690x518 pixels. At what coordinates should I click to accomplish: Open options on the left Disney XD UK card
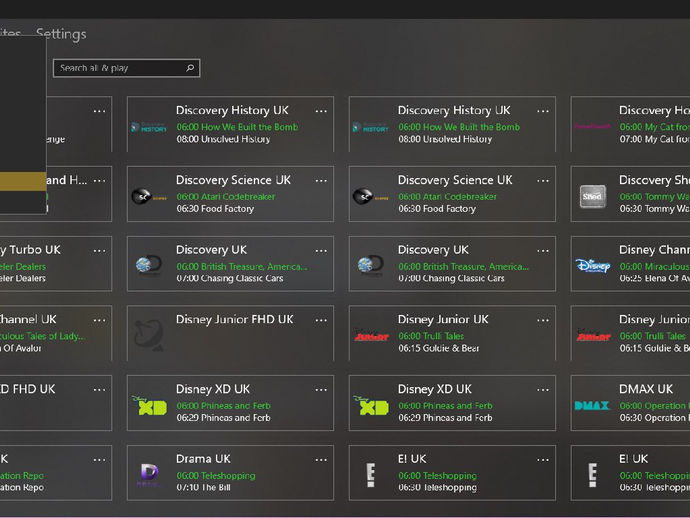click(321, 389)
